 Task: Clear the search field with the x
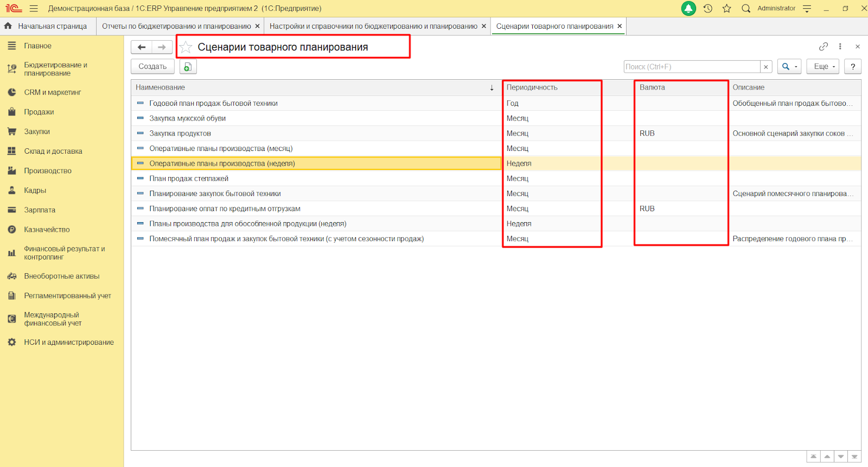(x=766, y=67)
